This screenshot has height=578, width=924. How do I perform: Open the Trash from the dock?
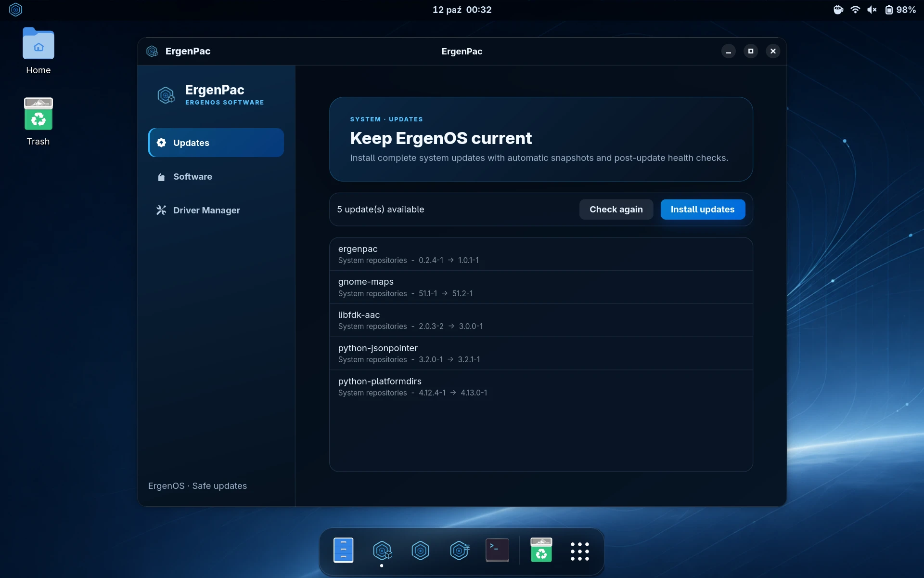pos(541,550)
